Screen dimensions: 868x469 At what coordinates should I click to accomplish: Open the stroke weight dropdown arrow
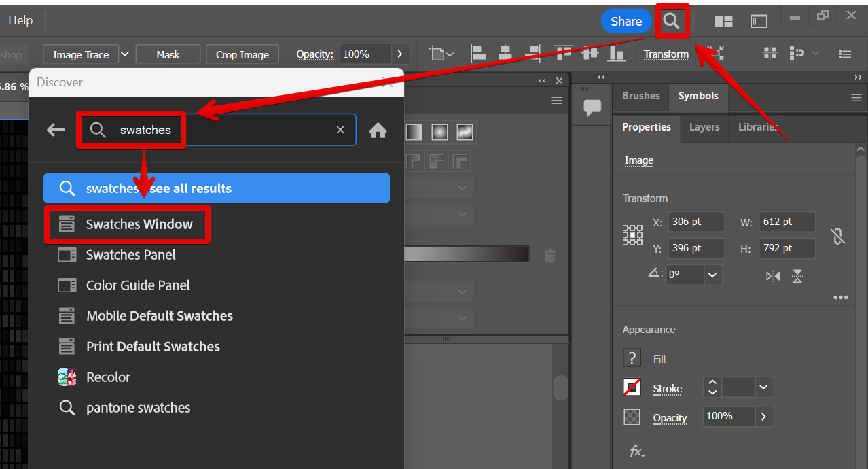(x=763, y=387)
